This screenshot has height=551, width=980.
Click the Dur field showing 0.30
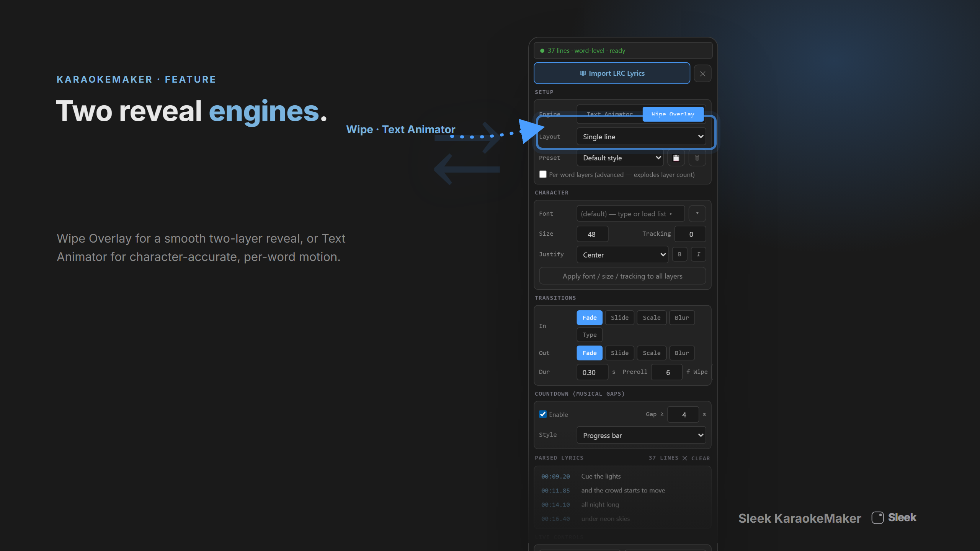[592, 372]
